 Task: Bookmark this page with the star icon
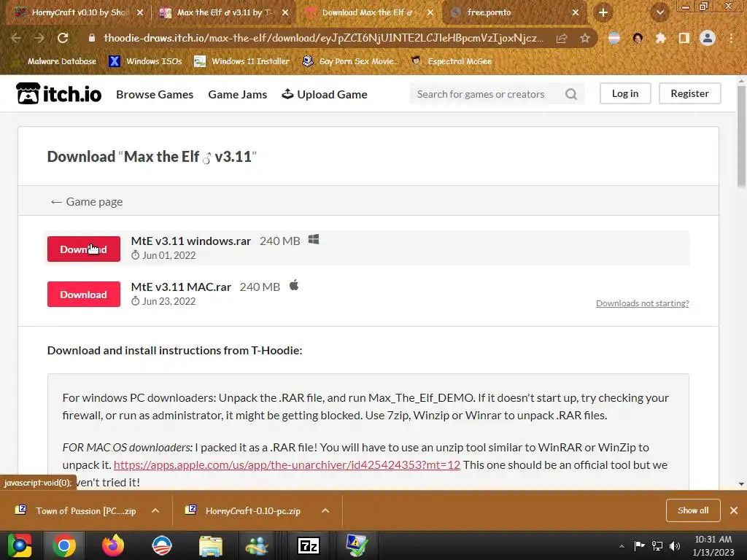click(x=585, y=38)
